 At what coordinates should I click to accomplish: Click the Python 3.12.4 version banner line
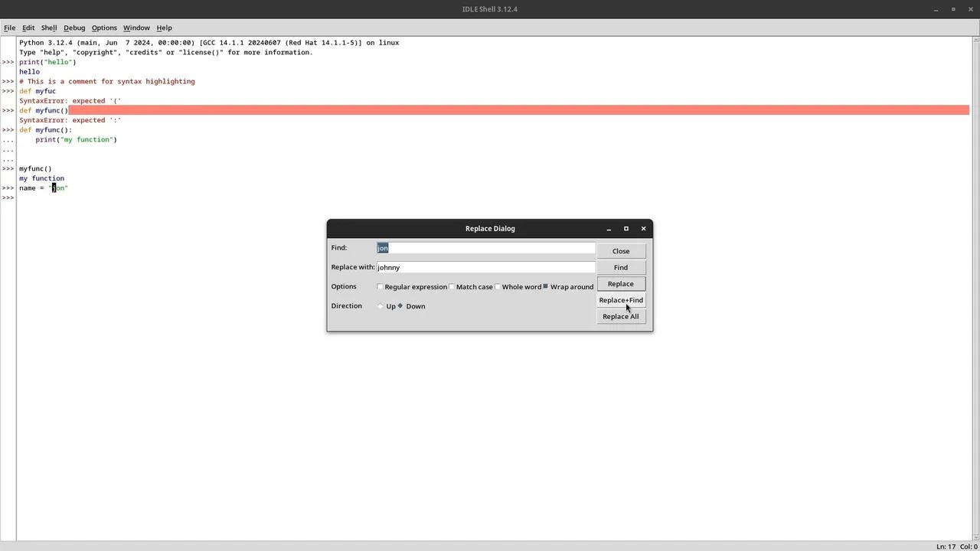(x=209, y=43)
